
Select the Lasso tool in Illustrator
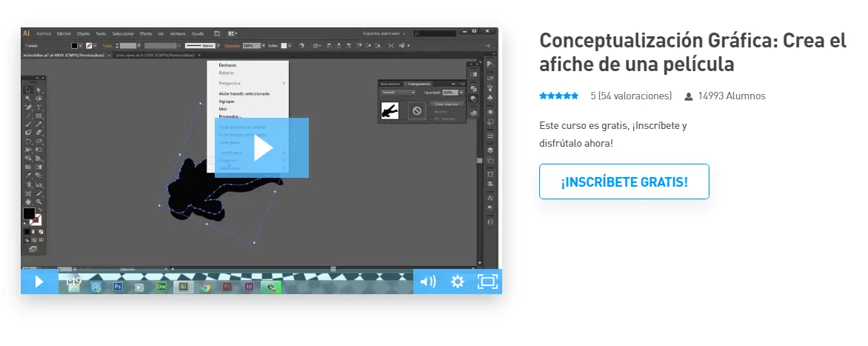click(x=39, y=98)
